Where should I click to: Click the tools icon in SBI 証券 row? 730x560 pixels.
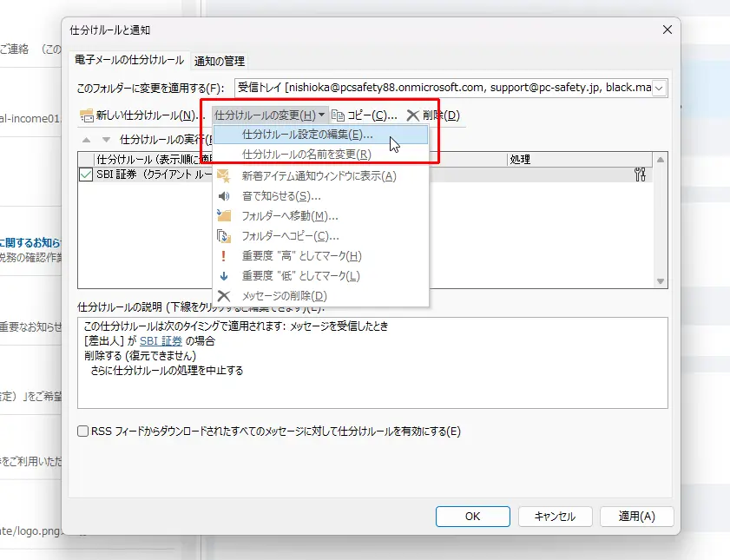point(640,175)
